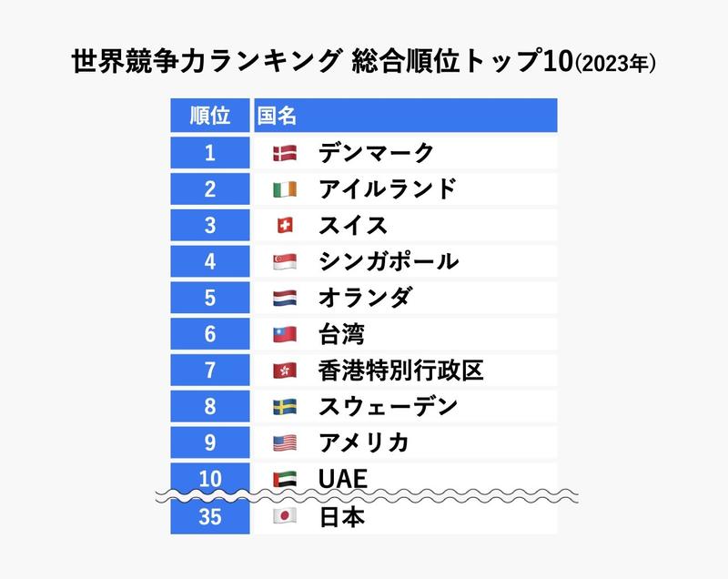
Task: Click the UAE flag icon
Action: pyautogui.click(x=285, y=479)
